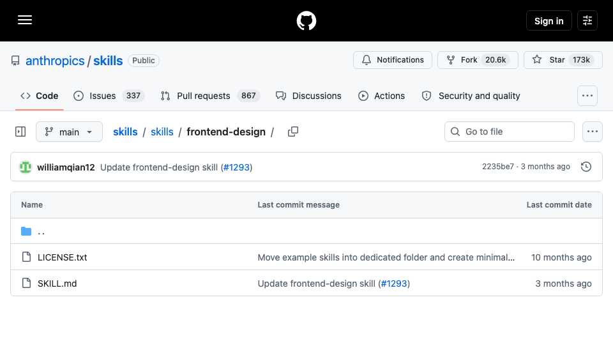
Task: Star the skills repository
Action: 563,60
